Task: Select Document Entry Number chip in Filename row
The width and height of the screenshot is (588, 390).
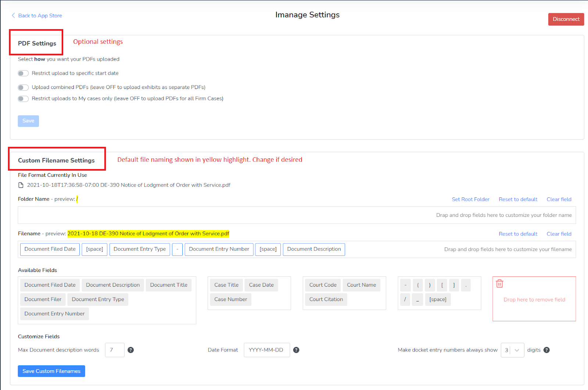Action: (x=219, y=249)
